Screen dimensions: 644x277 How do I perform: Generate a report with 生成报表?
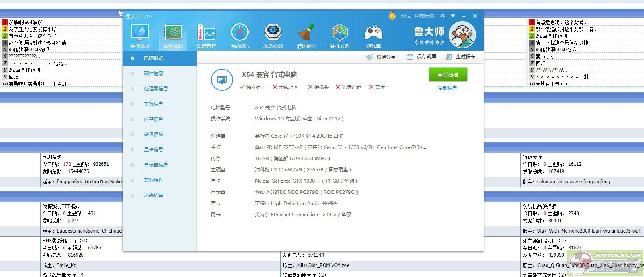click(x=460, y=57)
